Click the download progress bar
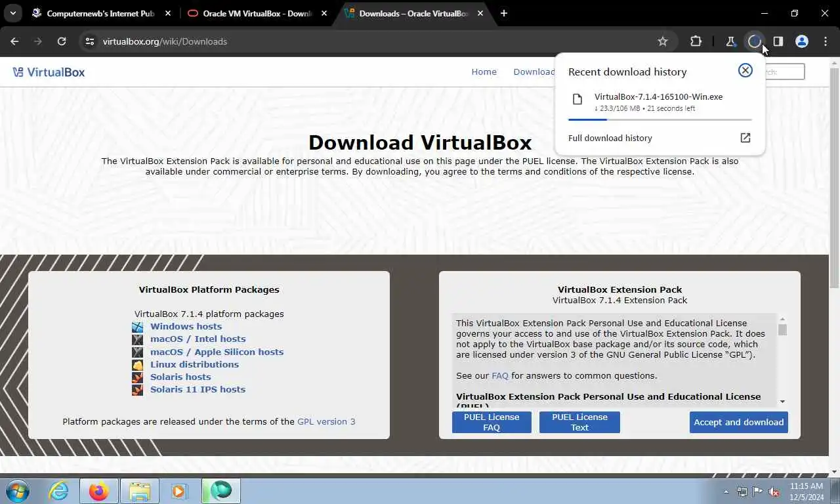 [x=660, y=119]
